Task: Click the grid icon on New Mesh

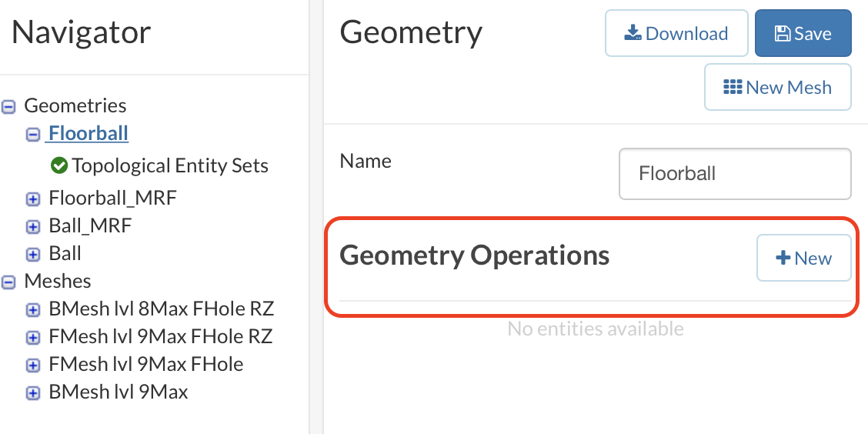Action: pyautogui.click(x=733, y=87)
